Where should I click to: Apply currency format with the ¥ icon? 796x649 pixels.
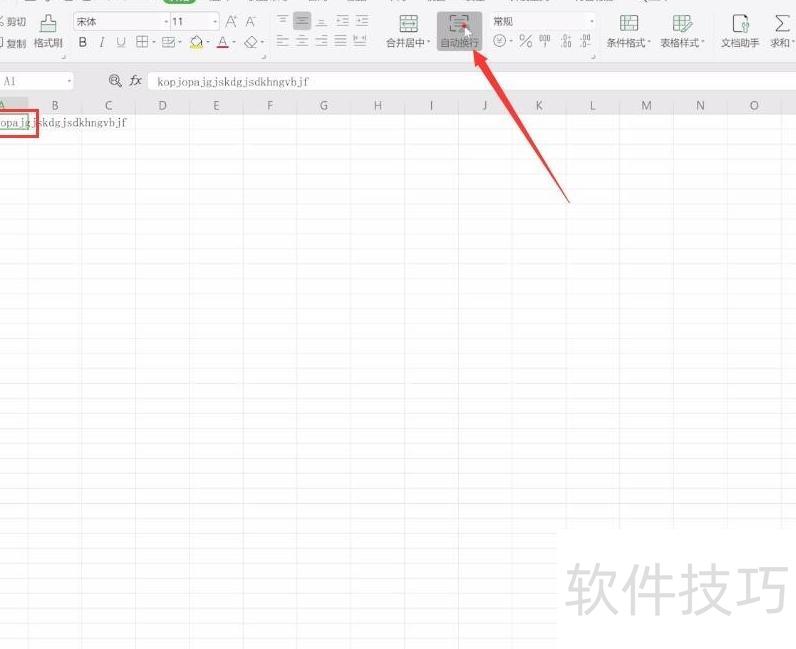click(500, 41)
